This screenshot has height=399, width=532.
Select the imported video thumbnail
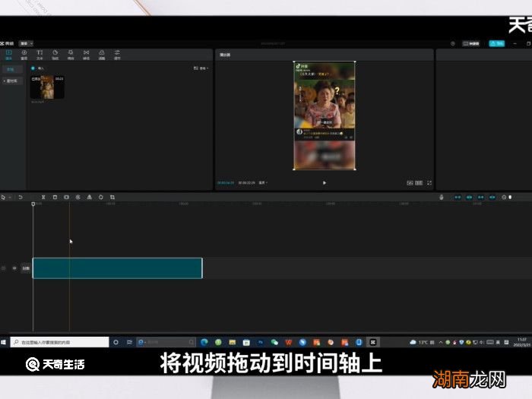47,87
